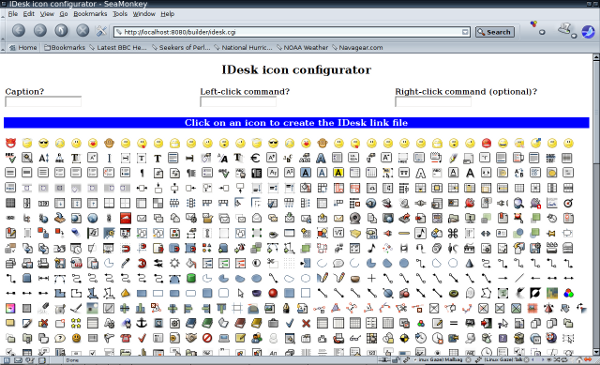This screenshot has height=365, width=600.
Task: Print page using the printer toolbar icon
Action: click(x=564, y=29)
